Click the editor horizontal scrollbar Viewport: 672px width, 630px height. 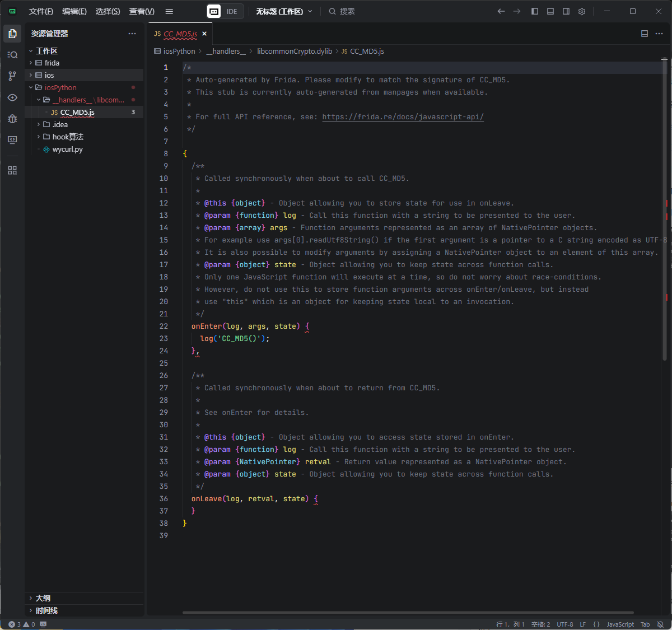click(408, 613)
